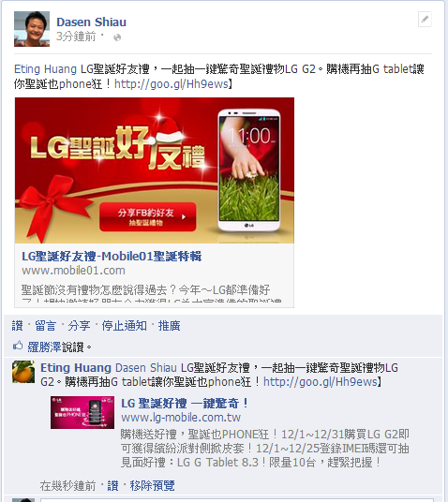Image resolution: width=448 pixels, height=502 pixels.
Task: Click the LG Christmas promo banner image
Action: 155,170
